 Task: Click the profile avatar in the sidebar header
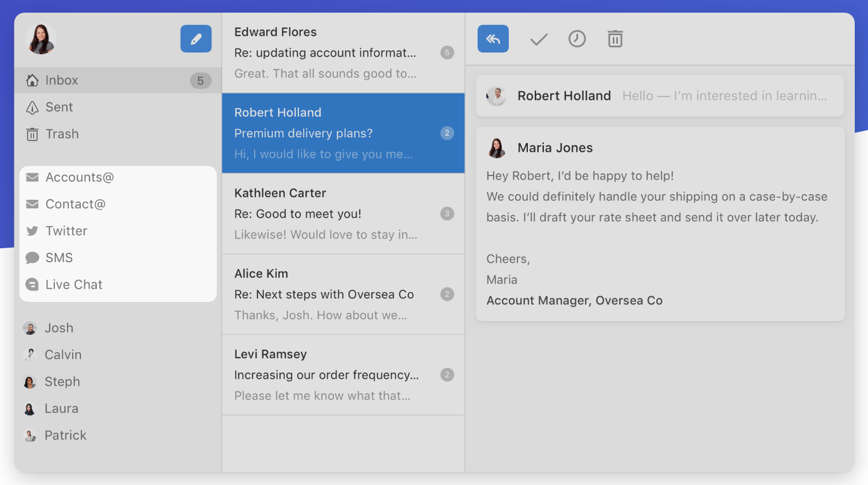(41, 39)
